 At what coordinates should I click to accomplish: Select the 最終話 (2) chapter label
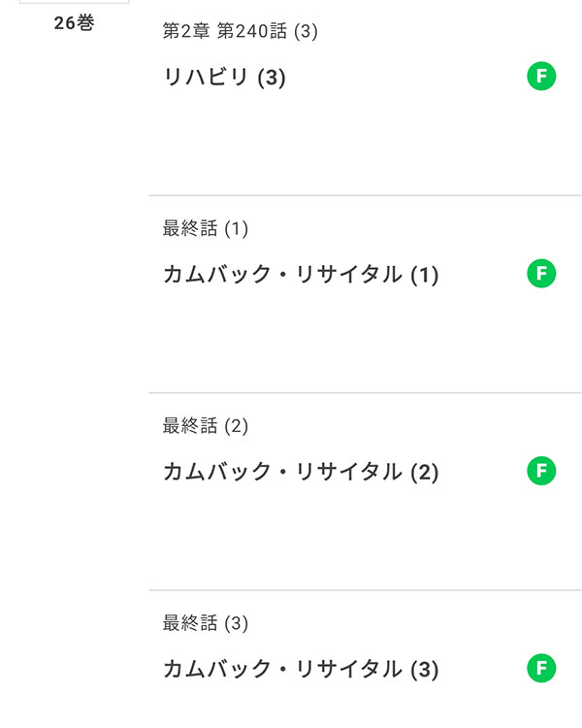(205, 426)
